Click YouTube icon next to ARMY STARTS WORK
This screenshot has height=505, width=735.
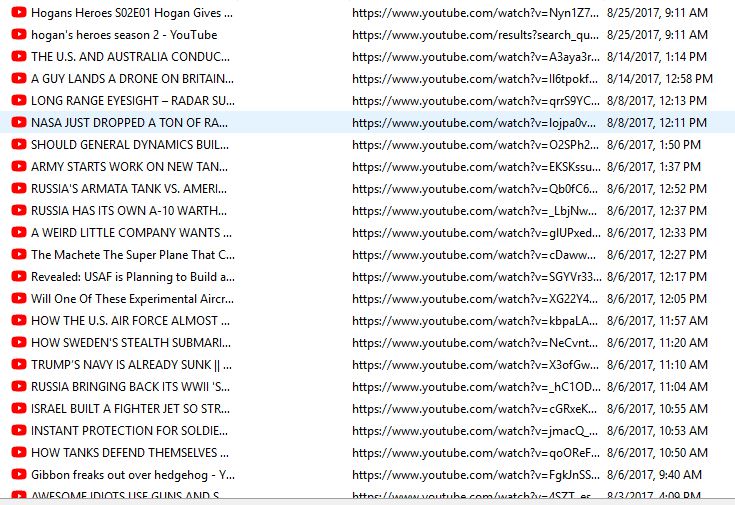coord(19,166)
